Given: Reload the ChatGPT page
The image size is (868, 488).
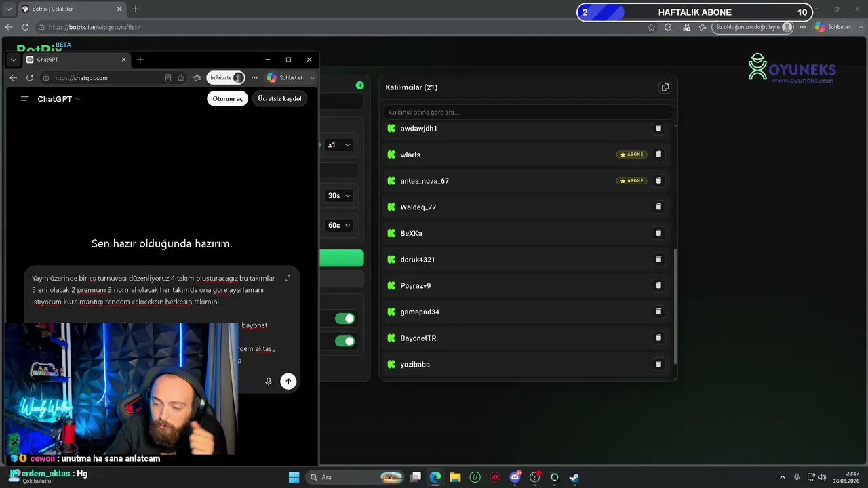Looking at the screenshot, I should [x=30, y=78].
